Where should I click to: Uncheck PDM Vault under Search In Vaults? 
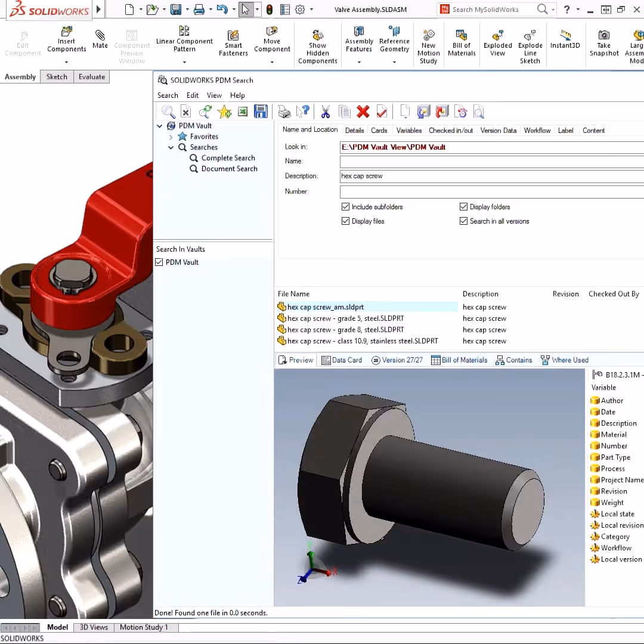(159, 262)
